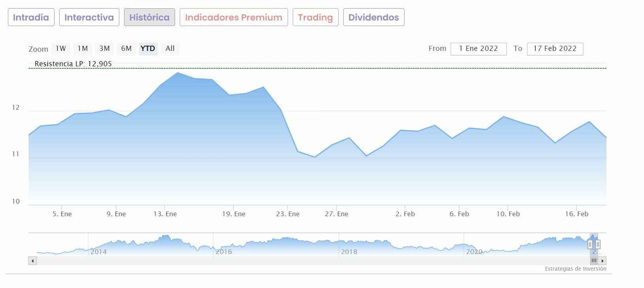This screenshot has width=644, height=288.
Task: Click the From date field
Action: point(478,49)
